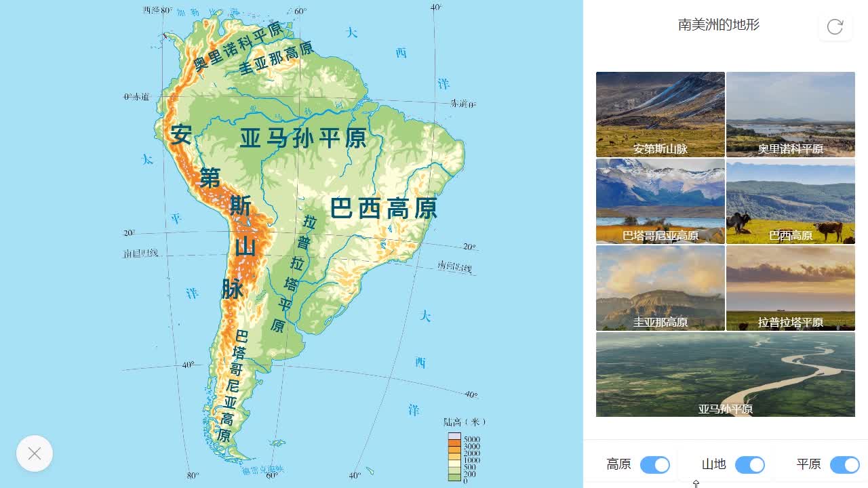Click the 高原 toggle label text
The width and height of the screenshot is (868, 488).
point(618,464)
